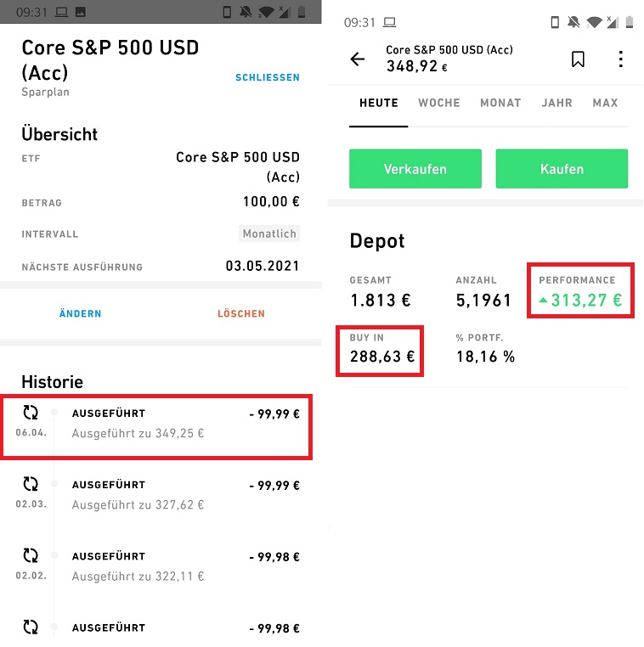Bookmark the Core S&P 500 ETF
This screenshot has width=644, height=647.
[x=578, y=59]
